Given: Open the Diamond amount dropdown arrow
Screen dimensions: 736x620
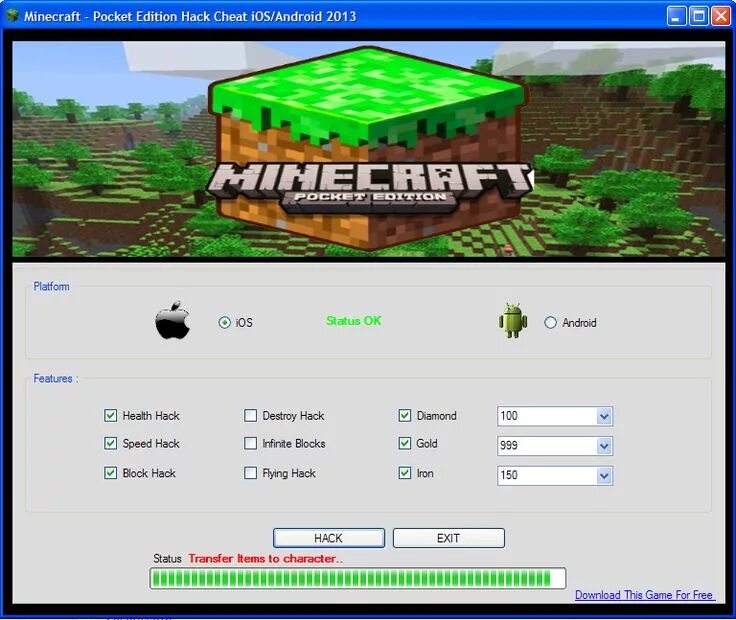Looking at the screenshot, I should (x=604, y=416).
